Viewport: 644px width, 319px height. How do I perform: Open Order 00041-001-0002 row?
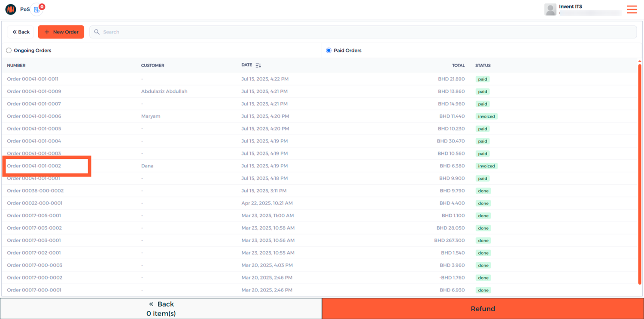click(34, 166)
